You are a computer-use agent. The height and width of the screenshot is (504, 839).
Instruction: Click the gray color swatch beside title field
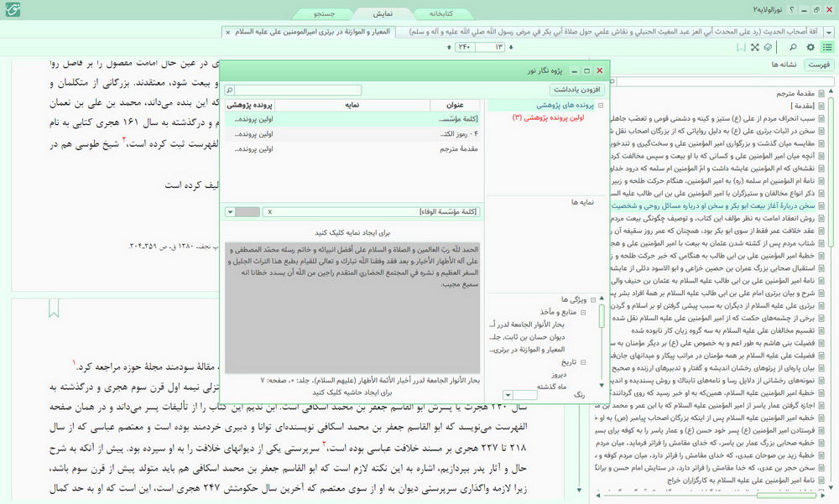tap(248, 212)
